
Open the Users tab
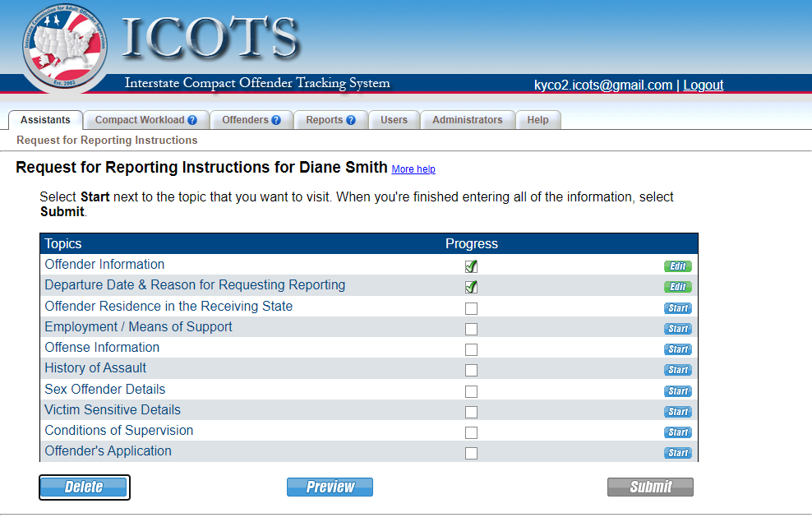[x=394, y=120]
